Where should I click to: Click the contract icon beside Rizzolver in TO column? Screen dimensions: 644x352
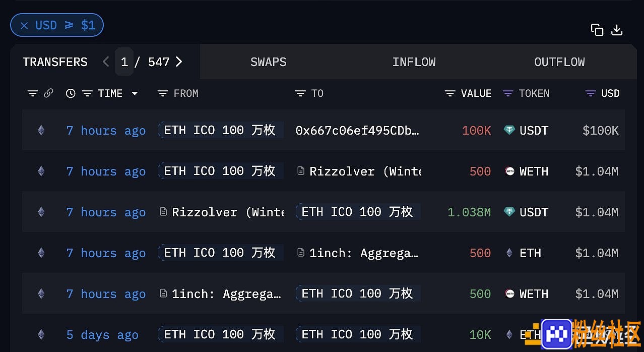tap(301, 171)
